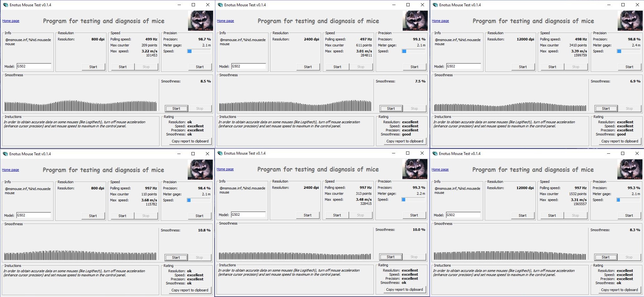The image size is (644, 297).
Task: Follow Home page link in window with 110 points
Action: [x=10, y=170]
